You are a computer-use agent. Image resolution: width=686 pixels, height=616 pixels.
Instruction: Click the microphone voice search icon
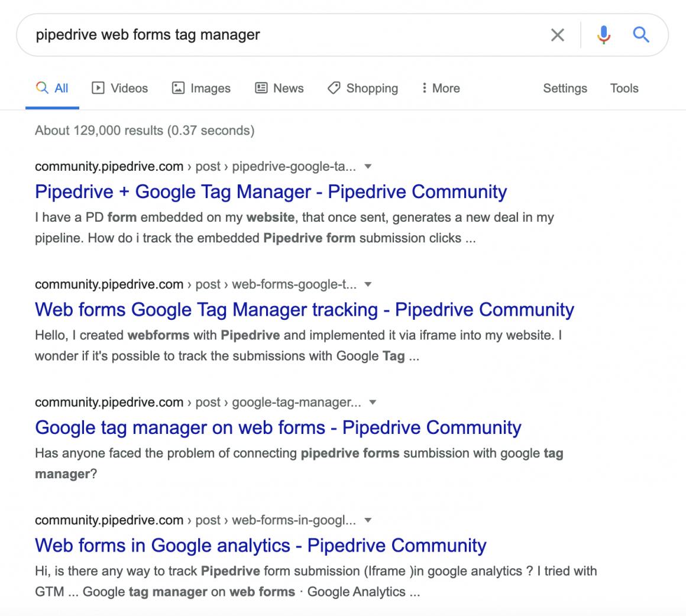point(603,35)
